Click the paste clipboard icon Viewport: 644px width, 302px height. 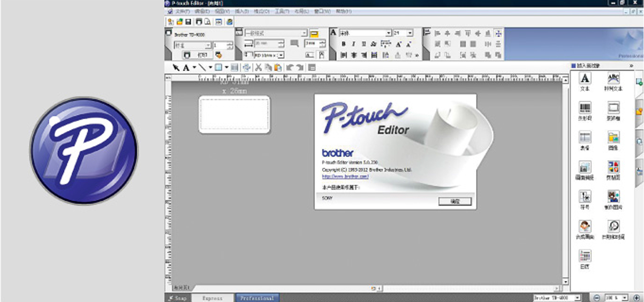click(x=278, y=68)
